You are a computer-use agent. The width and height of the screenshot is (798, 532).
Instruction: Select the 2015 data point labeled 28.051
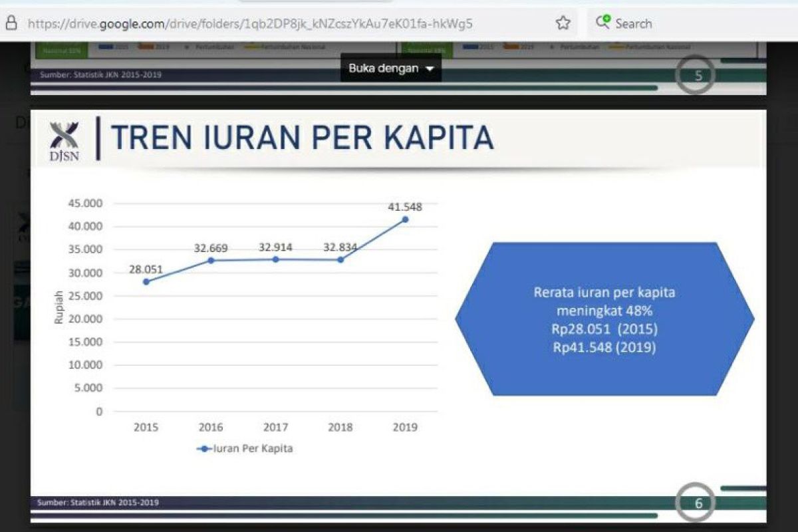(x=145, y=282)
